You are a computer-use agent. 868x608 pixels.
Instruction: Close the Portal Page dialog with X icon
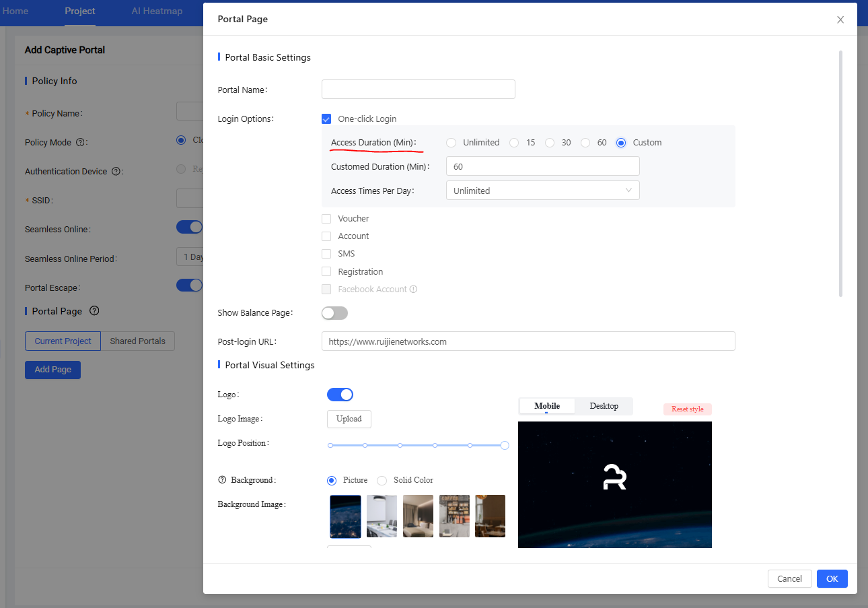coord(840,20)
